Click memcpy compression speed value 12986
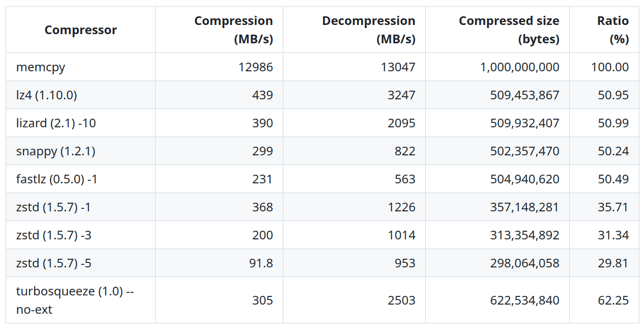Image resolution: width=644 pixels, height=328 pixels. (255, 67)
